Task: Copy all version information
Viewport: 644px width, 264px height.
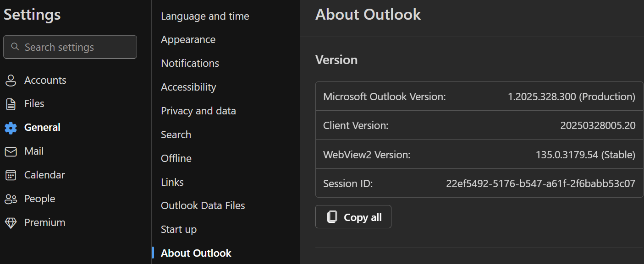Action: [353, 217]
